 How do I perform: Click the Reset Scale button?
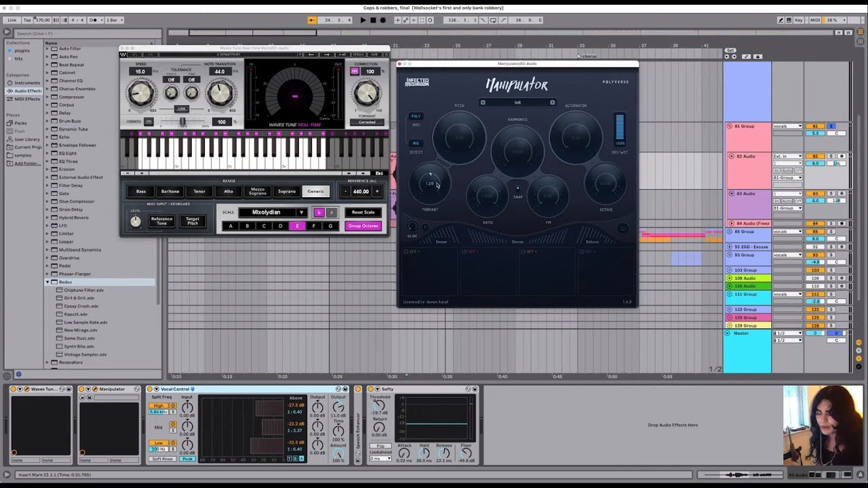(363, 212)
